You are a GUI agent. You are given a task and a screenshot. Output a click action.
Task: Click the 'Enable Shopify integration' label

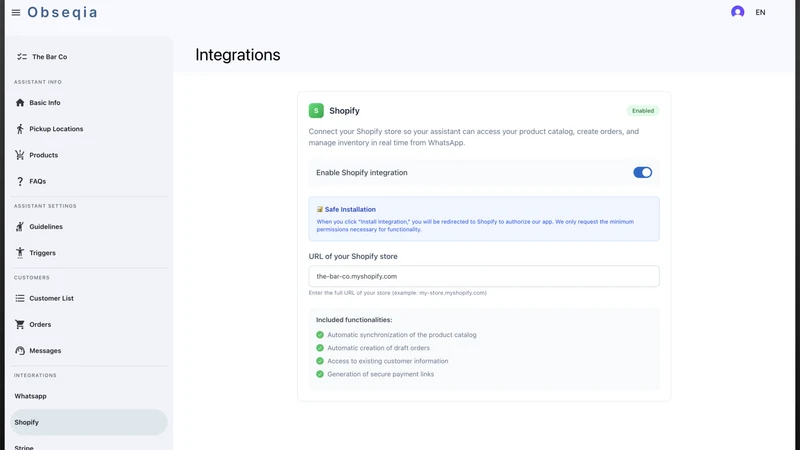click(x=362, y=172)
